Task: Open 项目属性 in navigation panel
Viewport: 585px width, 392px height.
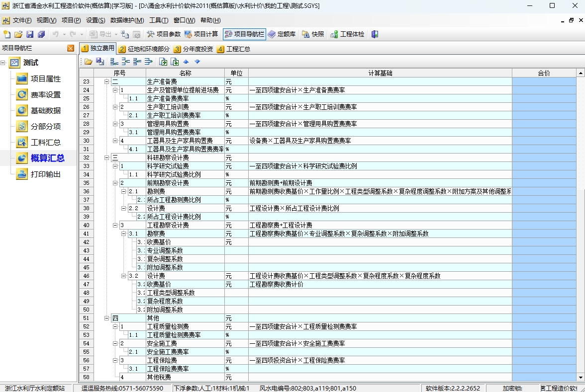Action: [38, 78]
